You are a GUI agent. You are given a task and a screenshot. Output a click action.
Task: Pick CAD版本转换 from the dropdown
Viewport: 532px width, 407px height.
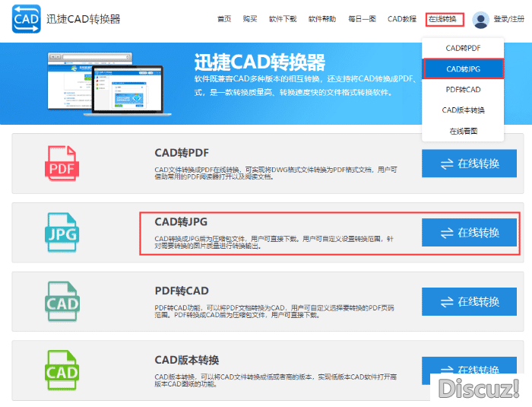point(463,110)
